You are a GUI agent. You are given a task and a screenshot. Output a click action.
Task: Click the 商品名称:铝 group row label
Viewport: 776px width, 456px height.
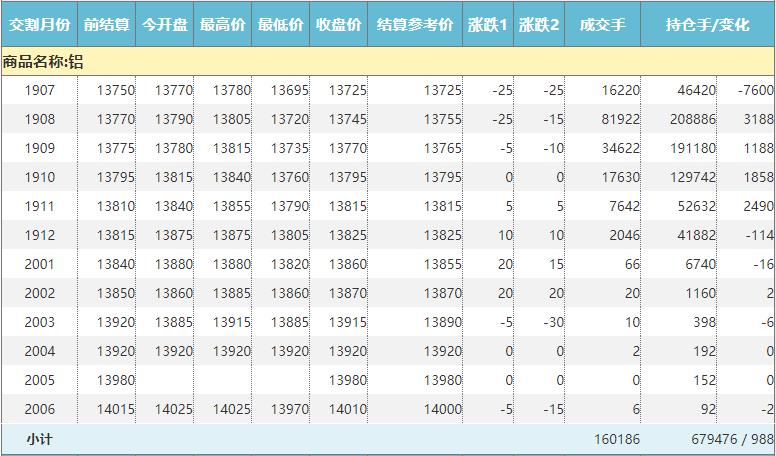tap(42, 62)
